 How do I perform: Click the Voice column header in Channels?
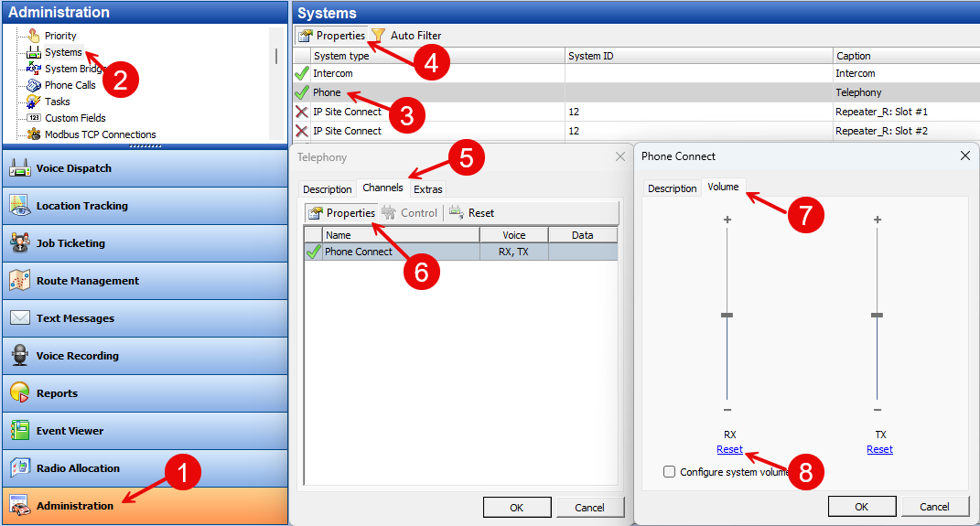pos(513,235)
